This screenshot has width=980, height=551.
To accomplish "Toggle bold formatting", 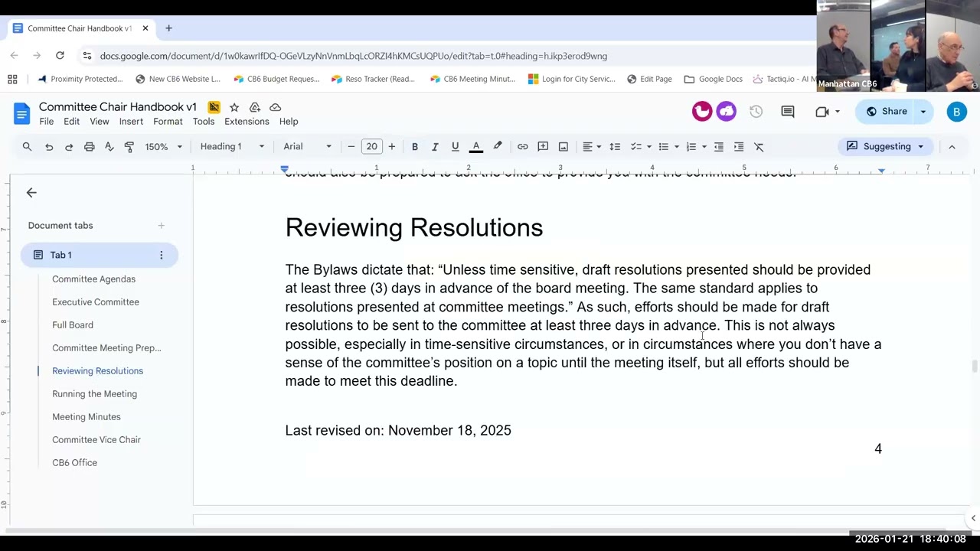I will 415,146.
